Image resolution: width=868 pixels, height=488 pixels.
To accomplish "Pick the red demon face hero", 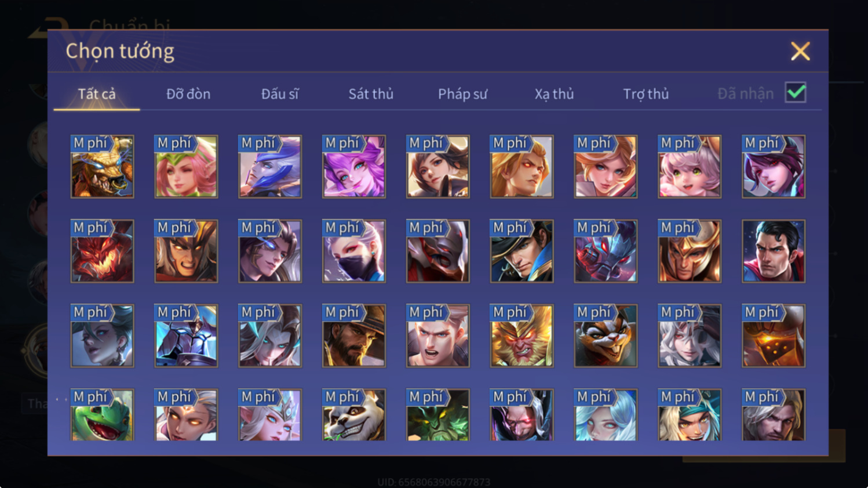I will coord(102,251).
